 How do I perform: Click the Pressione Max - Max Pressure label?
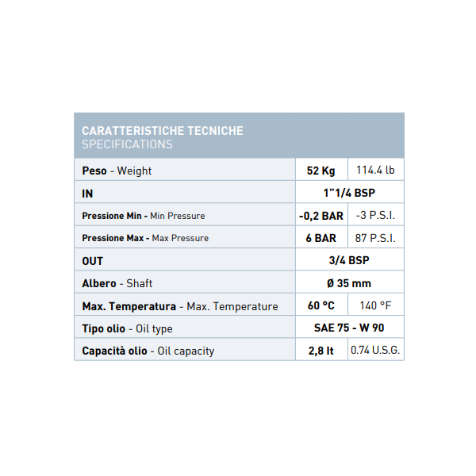(145, 238)
